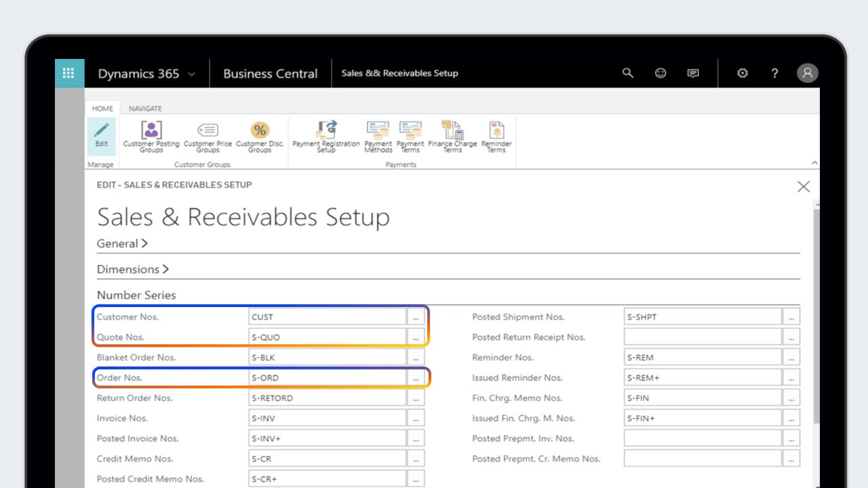This screenshot has width=868, height=488.
Task: Click the search magnifier icon
Action: pyautogui.click(x=628, y=73)
